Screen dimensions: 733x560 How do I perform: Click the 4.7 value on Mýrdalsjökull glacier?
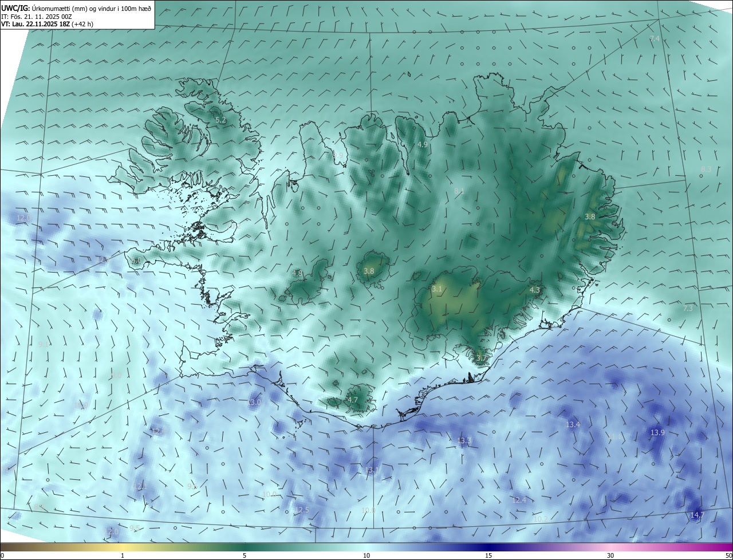click(352, 400)
